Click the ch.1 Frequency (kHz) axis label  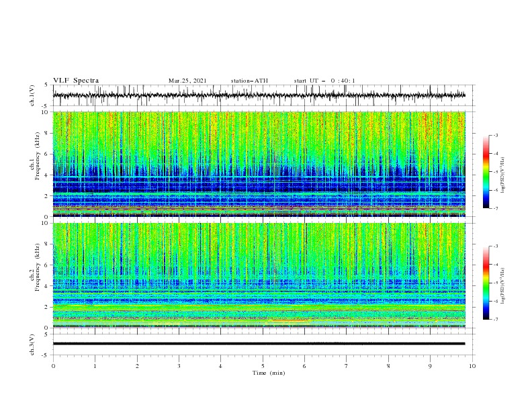click(35, 154)
